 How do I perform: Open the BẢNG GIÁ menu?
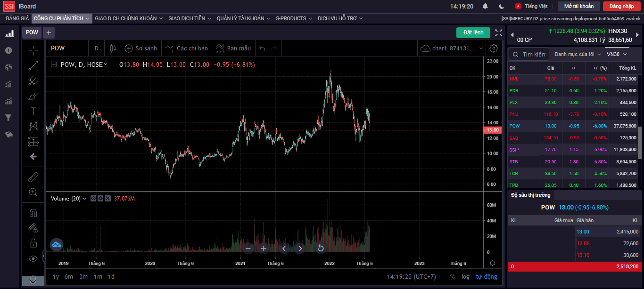click(17, 18)
